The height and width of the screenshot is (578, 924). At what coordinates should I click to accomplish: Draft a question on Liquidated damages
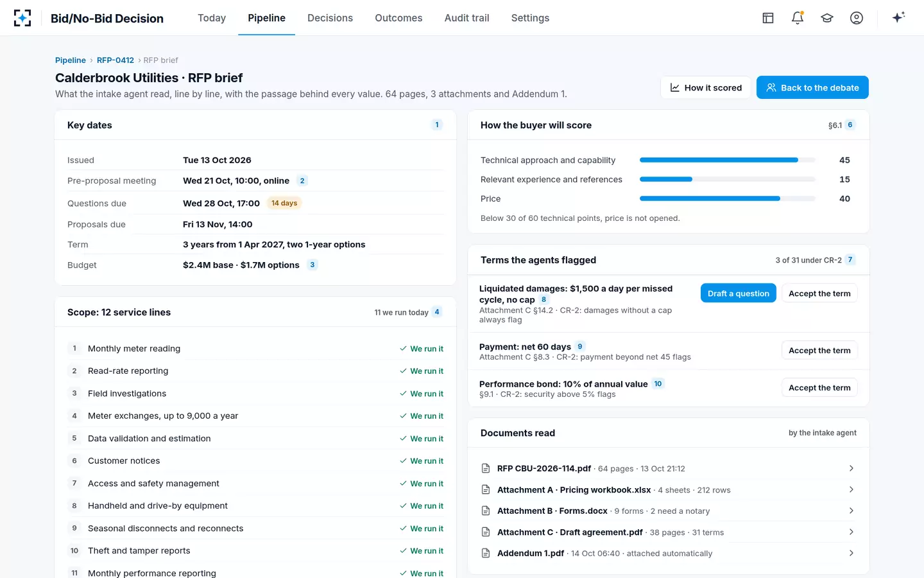point(739,293)
